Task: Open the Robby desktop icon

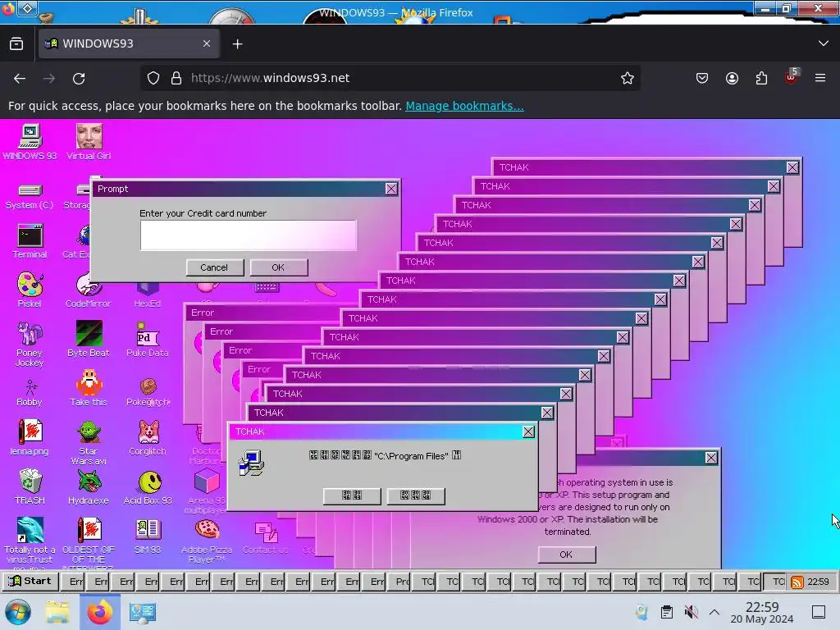Action: 30,393
